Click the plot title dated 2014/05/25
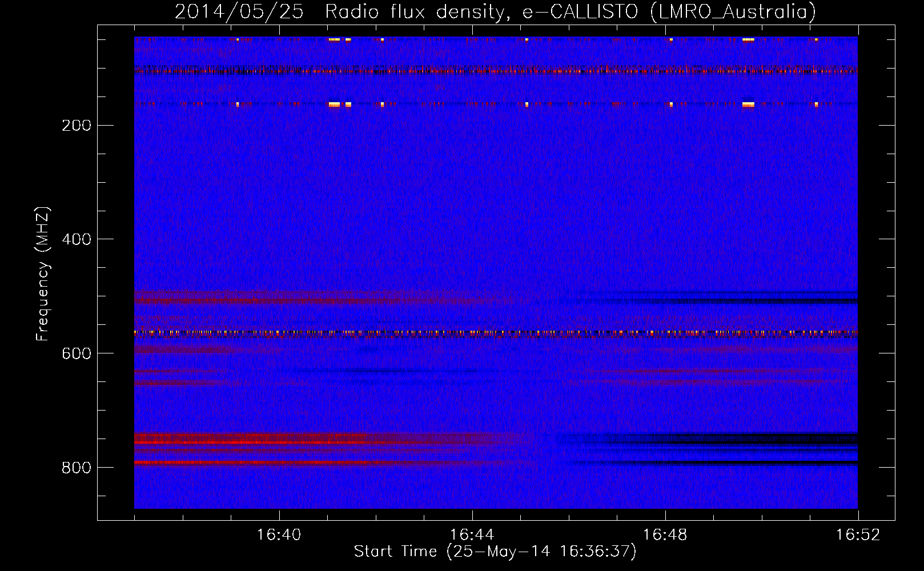The width and height of the screenshot is (924, 571). click(495, 12)
